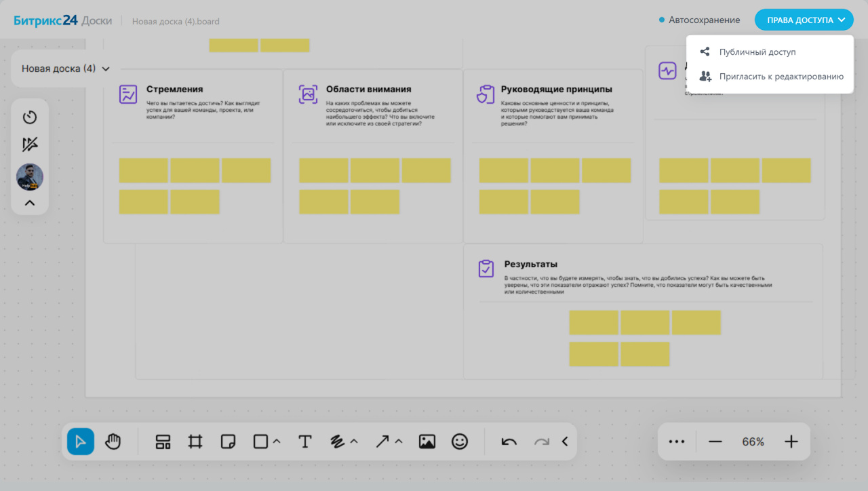Undo the last action
This screenshot has width=868, height=491.
pyautogui.click(x=509, y=441)
